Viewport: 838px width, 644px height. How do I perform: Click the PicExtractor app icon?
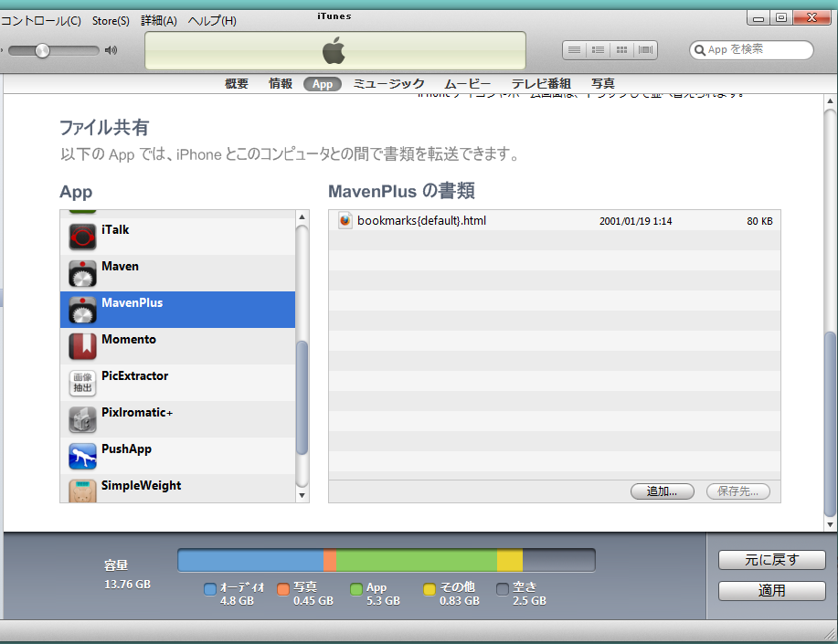click(82, 383)
